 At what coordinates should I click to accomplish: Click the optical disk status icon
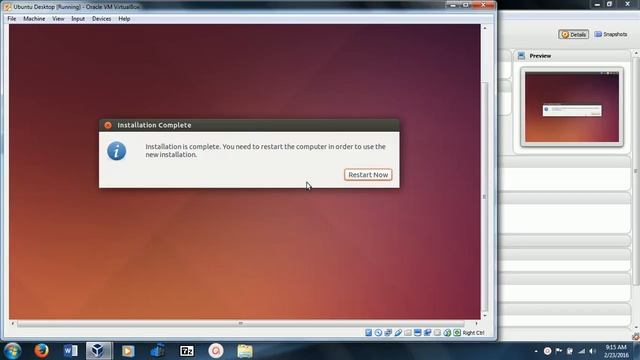(378, 333)
